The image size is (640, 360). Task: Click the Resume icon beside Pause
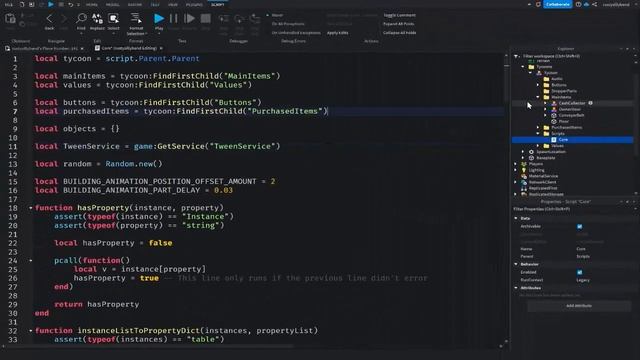click(189, 18)
